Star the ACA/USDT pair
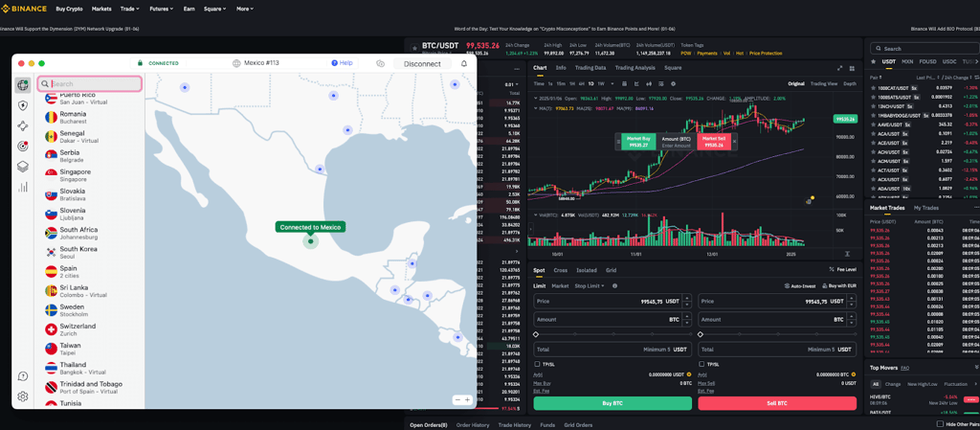The width and height of the screenshot is (980, 430). click(x=873, y=133)
